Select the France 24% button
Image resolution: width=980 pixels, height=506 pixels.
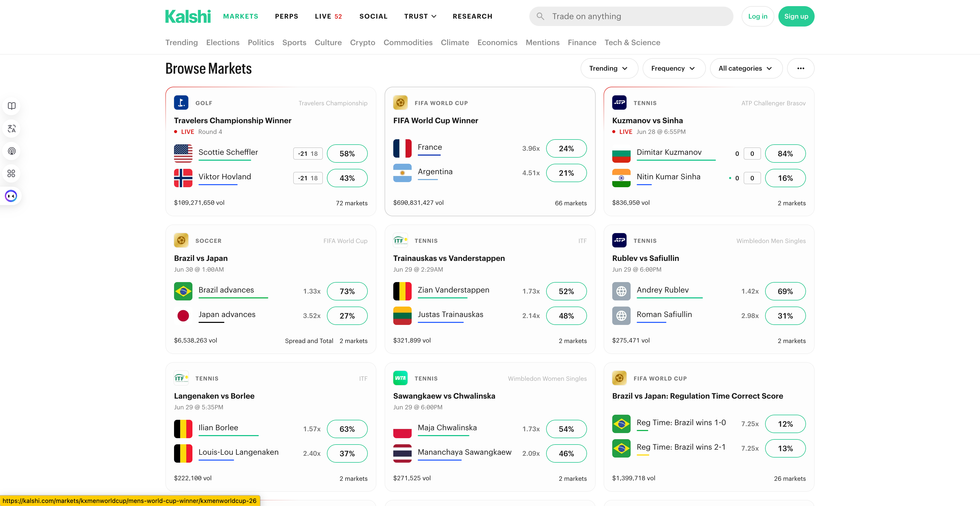click(x=566, y=148)
